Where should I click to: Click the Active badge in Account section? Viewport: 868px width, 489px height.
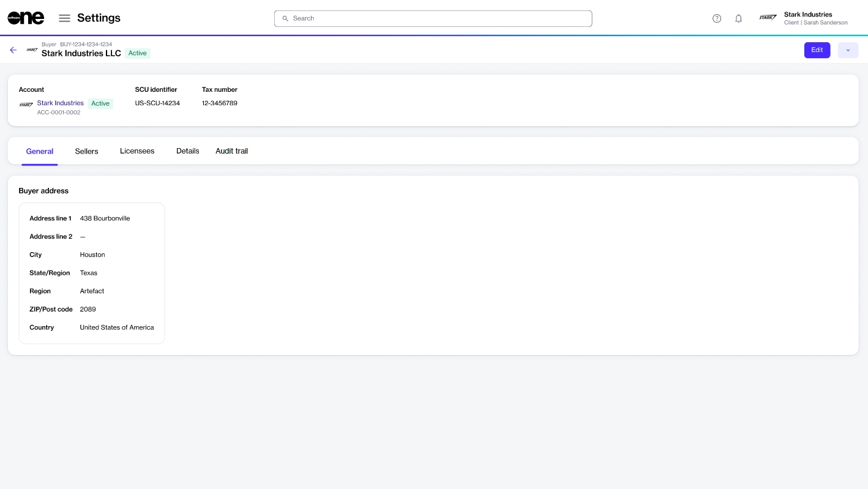click(x=100, y=103)
